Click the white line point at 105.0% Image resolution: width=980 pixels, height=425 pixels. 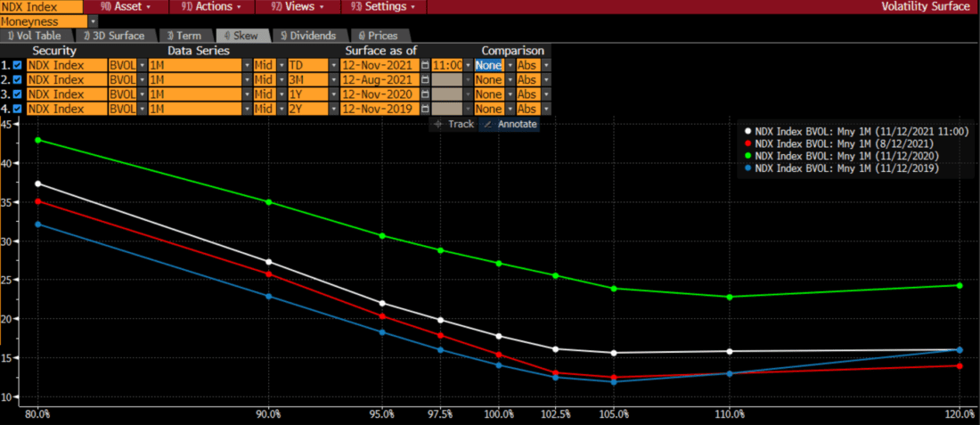click(x=614, y=353)
